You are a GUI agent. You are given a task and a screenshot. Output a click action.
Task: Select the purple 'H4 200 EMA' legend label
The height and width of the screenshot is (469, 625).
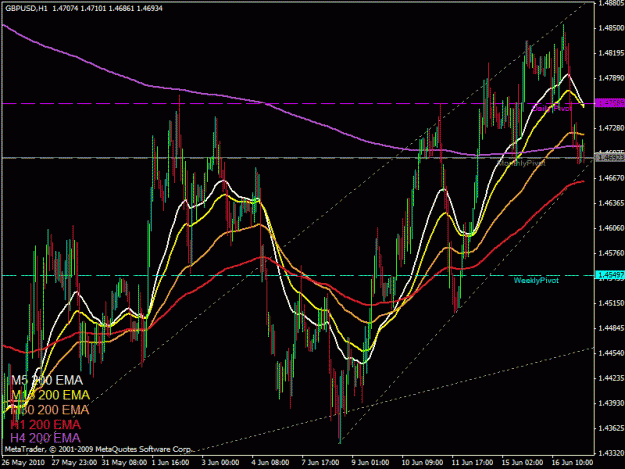coord(45,438)
